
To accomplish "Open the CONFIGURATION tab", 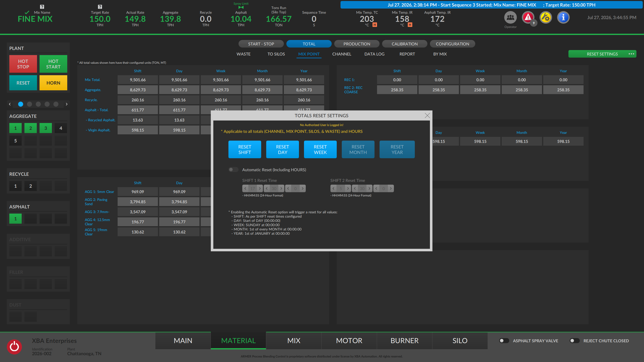I will (x=452, y=44).
